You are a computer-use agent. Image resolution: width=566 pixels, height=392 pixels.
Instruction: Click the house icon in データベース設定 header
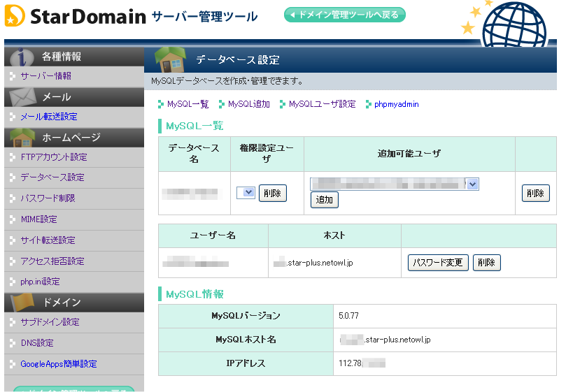(x=169, y=60)
